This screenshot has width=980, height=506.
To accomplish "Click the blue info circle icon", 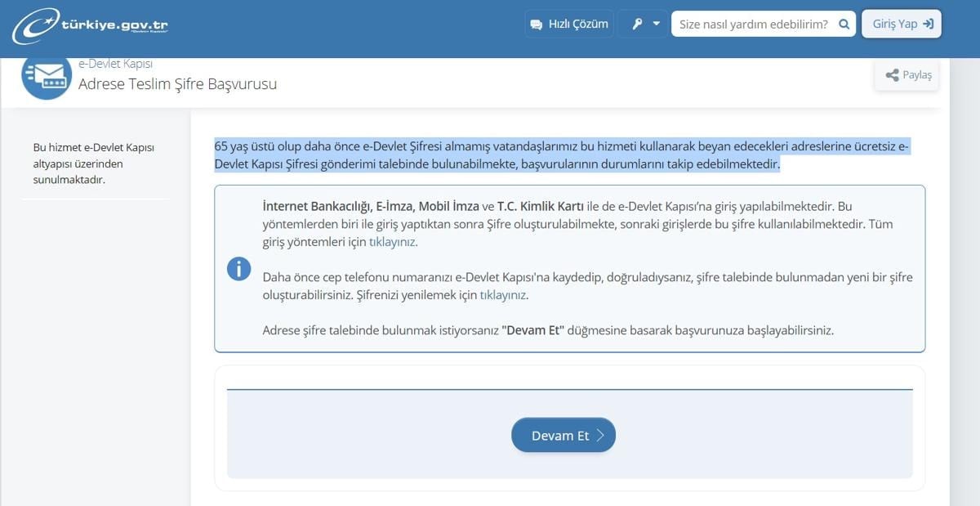I will [238, 268].
